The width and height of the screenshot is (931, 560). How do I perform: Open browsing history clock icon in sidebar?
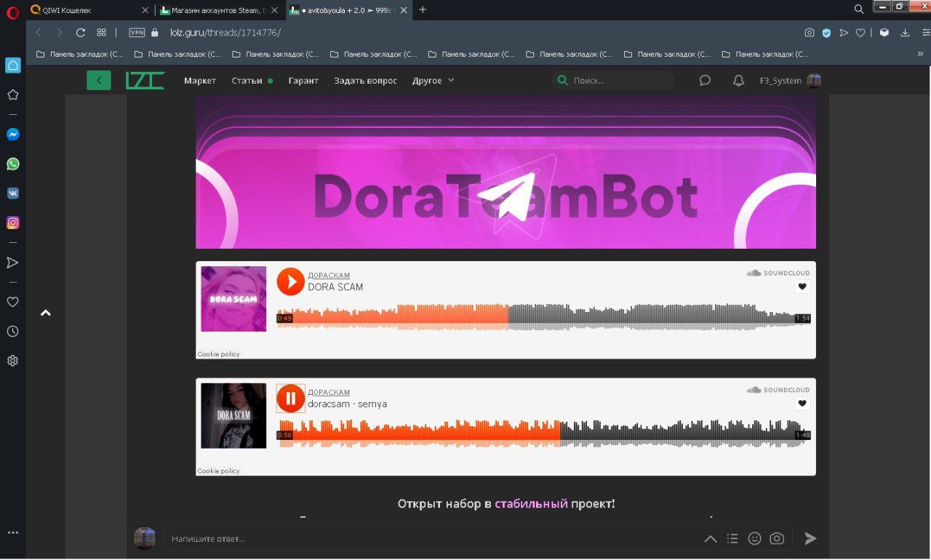[12, 331]
